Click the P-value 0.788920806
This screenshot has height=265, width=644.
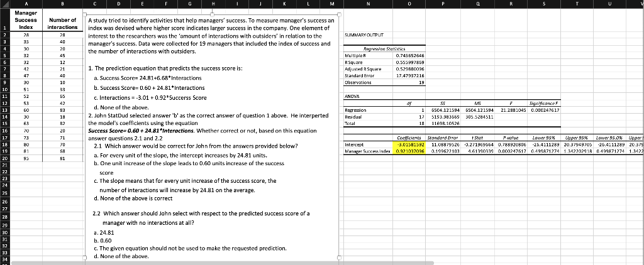(512, 145)
